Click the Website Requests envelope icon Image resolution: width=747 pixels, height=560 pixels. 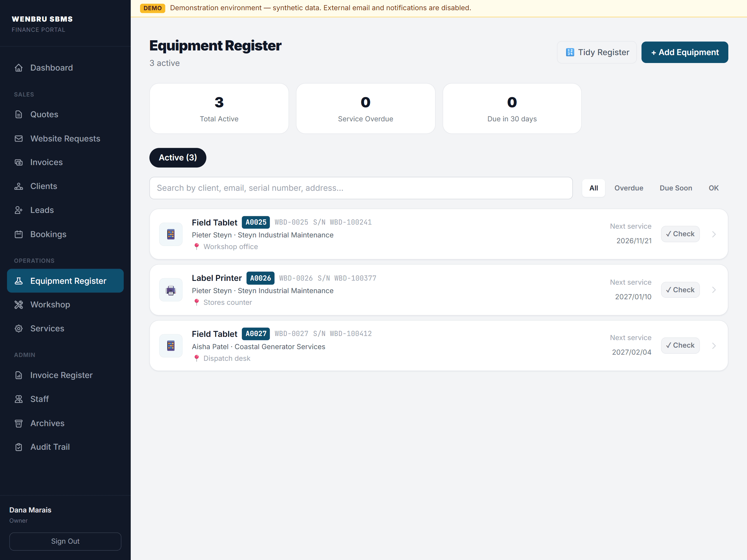pos(19,139)
